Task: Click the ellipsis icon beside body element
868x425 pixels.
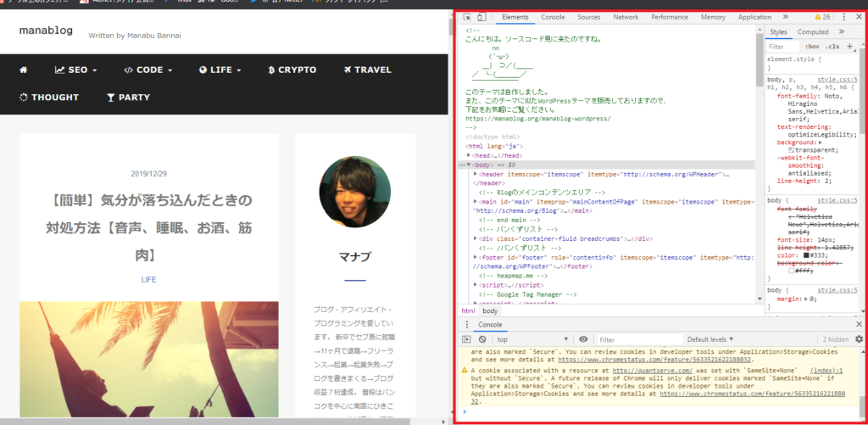Action: pos(462,165)
